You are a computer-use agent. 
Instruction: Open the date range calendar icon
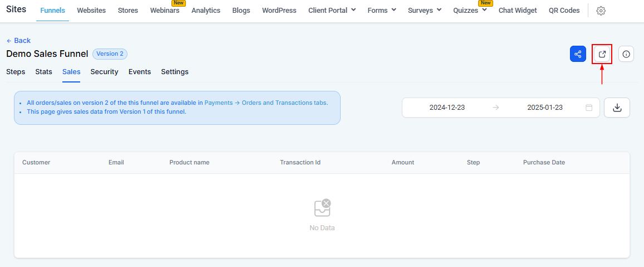(589, 108)
